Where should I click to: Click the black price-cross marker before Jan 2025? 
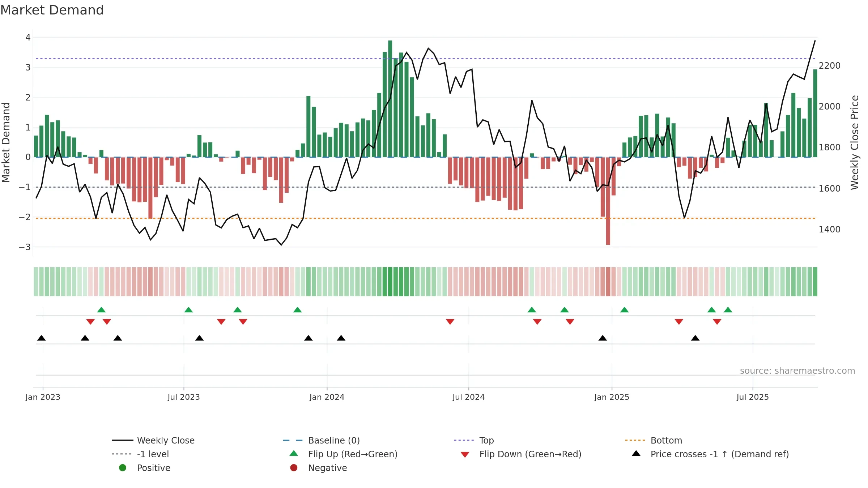pos(603,338)
